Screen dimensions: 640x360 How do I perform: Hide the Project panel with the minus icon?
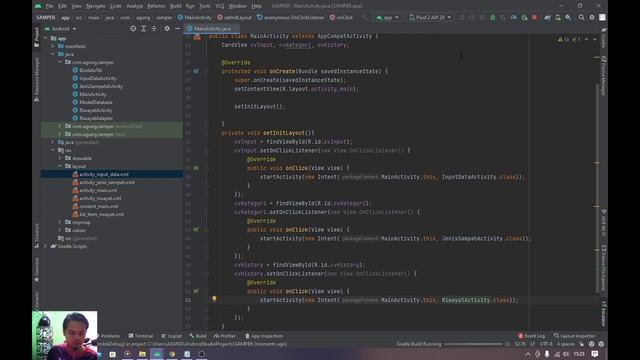point(178,29)
